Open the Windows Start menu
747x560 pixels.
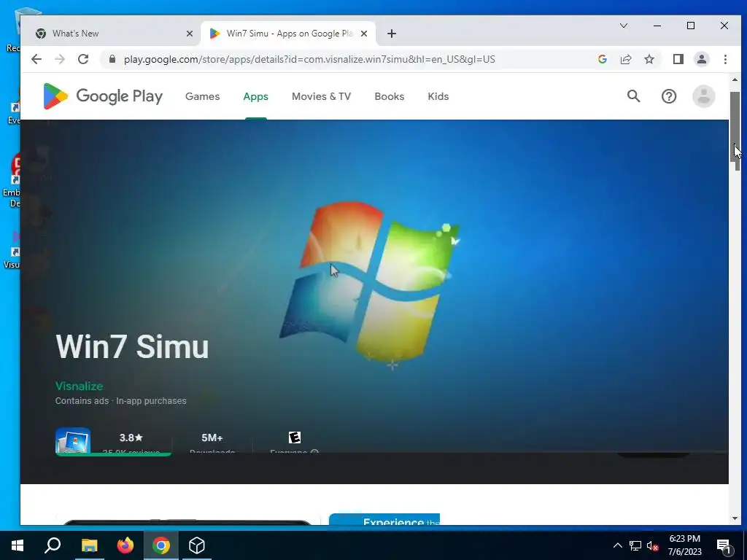[18, 545]
